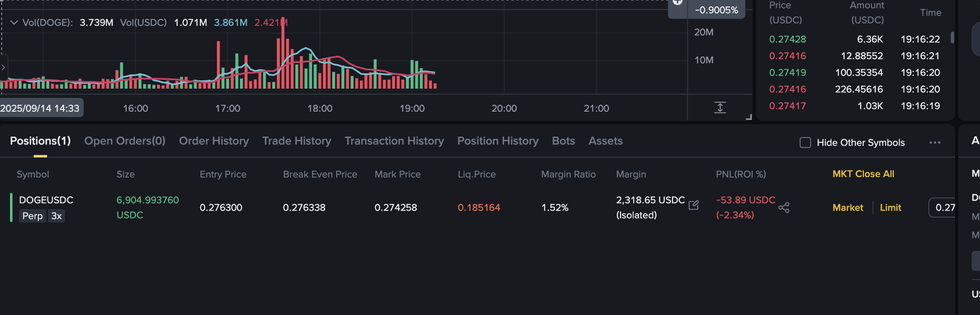Click the Liq.Price column header

(x=477, y=174)
